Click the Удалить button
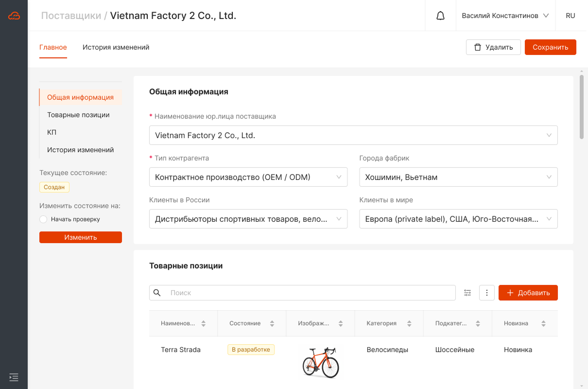This screenshot has width=588, height=389. (493, 47)
